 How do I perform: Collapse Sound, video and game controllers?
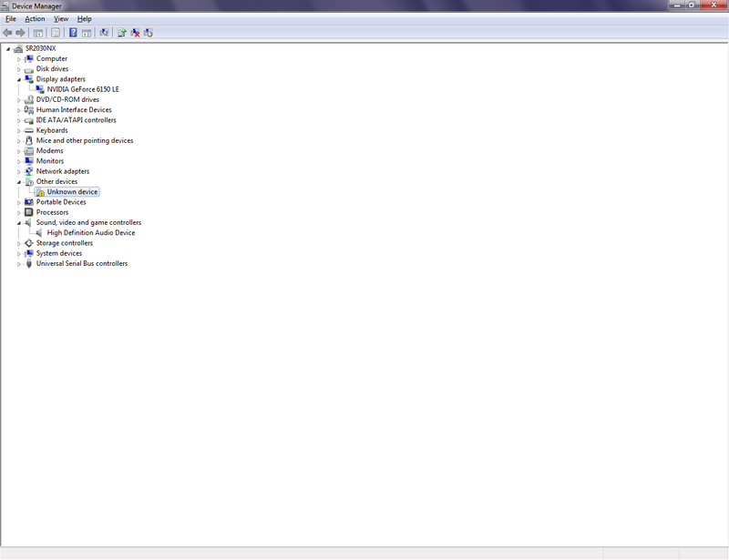pos(19,223)
